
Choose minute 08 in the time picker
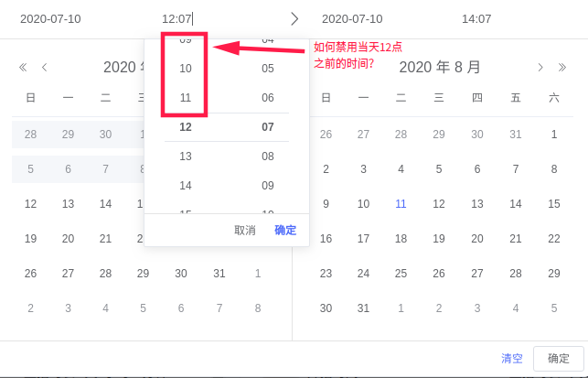pyautogui.click(x=268, y=157)
